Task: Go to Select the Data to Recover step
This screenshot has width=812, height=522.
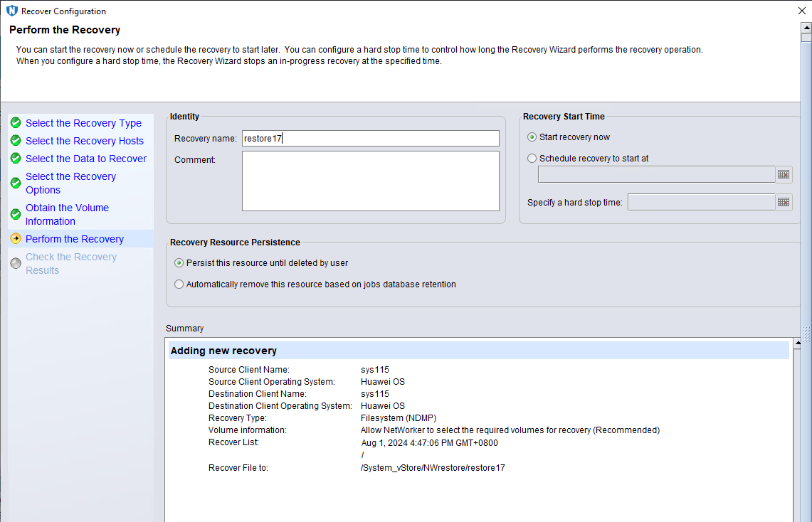Action: 86,159
